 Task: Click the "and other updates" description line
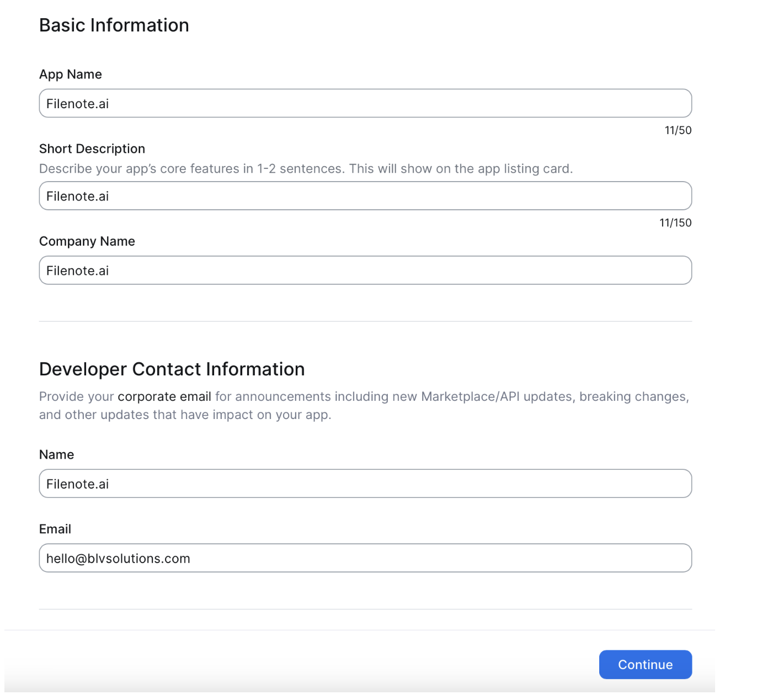185,415
